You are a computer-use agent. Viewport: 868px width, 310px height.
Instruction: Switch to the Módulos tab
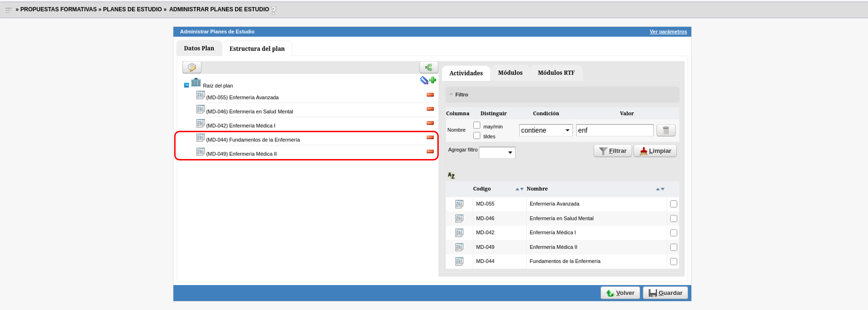click(510, 73)
